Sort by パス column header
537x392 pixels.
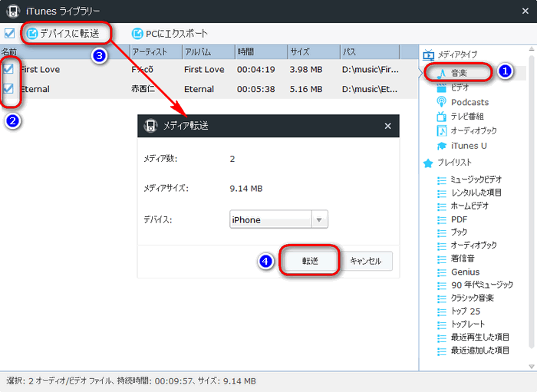370,51
